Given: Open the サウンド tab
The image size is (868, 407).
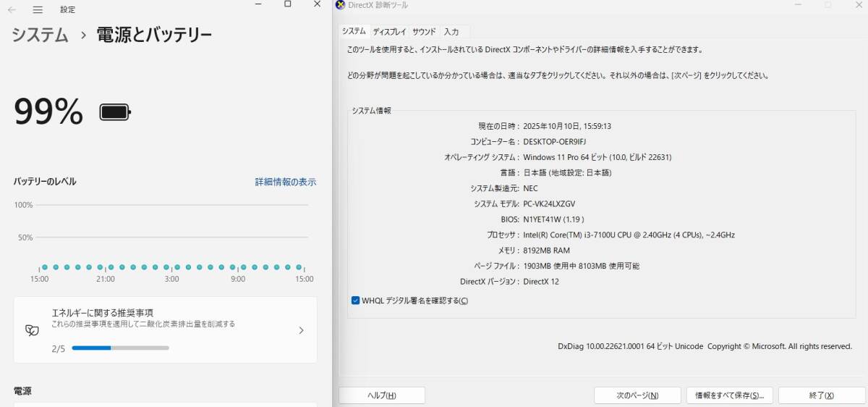Looking at the screenshot, I should point(424,32).
